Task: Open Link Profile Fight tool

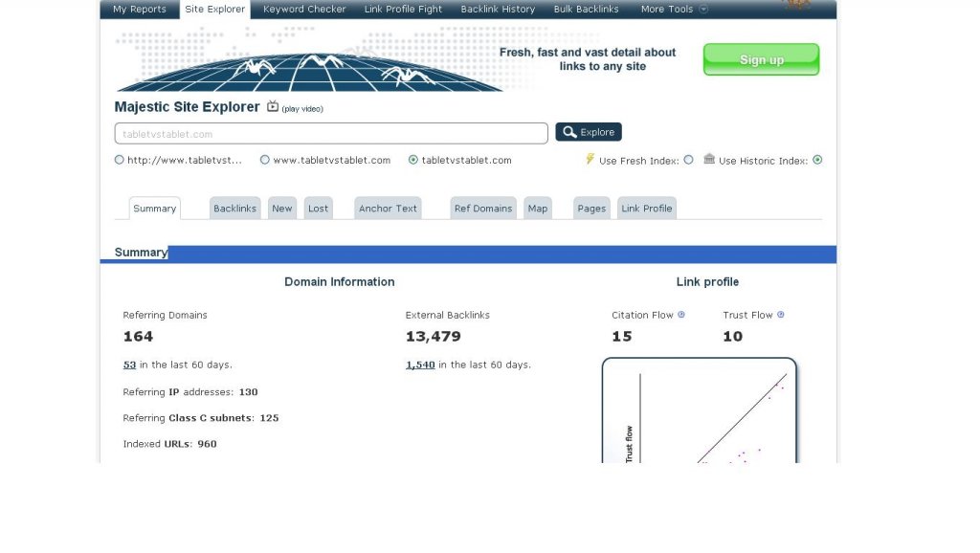Action: (x=403, y=10)
